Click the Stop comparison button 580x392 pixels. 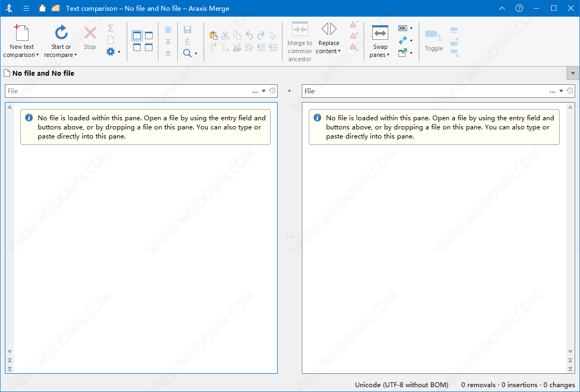[90, 38]
